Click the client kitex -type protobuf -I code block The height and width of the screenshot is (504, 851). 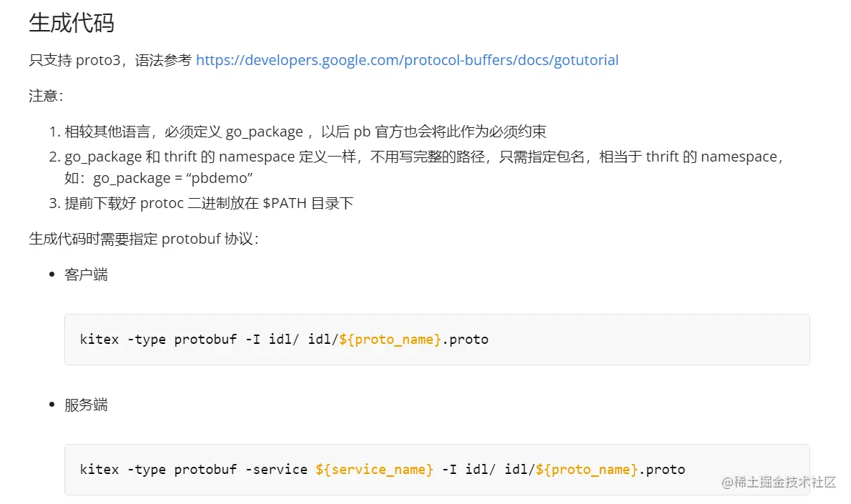click(437, 340)
